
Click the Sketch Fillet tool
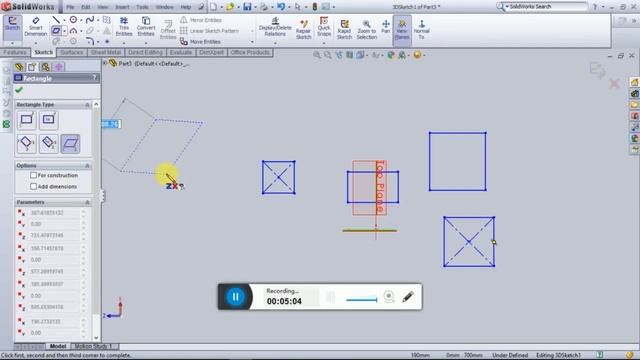pyautogui.click(x=90, y=41)
